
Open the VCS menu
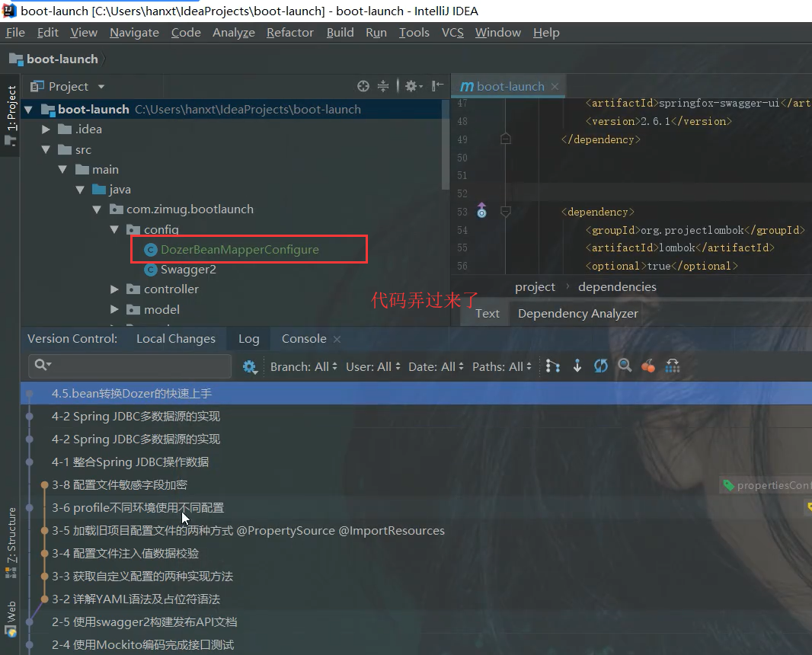click(x=452, y=33)
